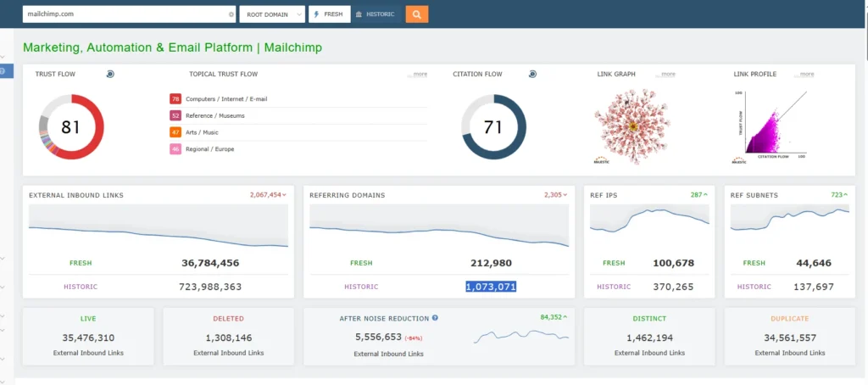Switch to the Historic index toggle
Image resolution: width=868 pixels, height=385 pixels.
point(376,14)
